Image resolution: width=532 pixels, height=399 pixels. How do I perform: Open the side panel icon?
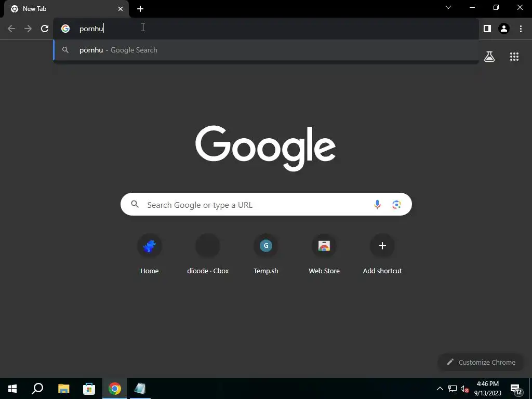(x=487, y=29)
